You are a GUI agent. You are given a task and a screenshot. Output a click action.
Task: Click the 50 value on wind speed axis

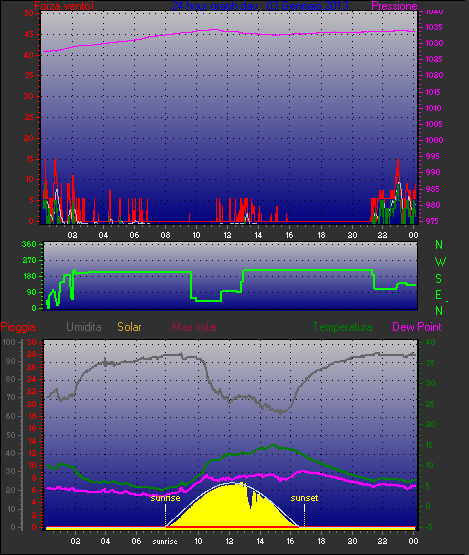pyautogui.click(x=29, y=13)
